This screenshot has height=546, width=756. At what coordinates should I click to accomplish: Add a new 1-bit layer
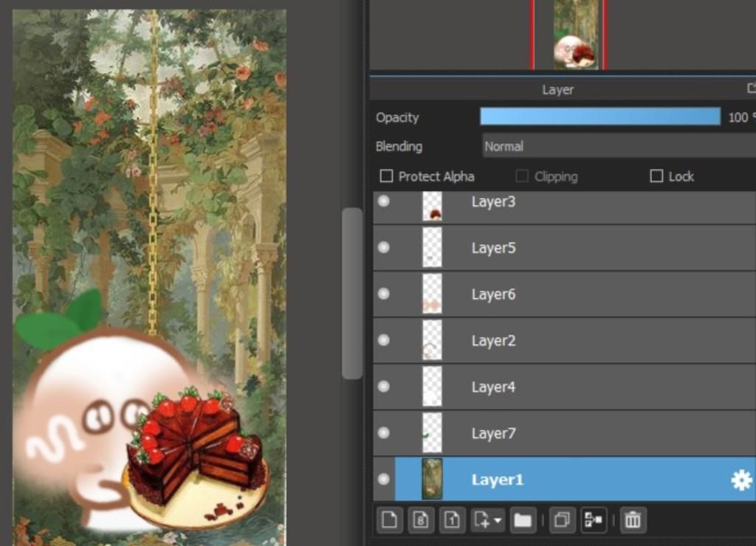coord(452,520)
